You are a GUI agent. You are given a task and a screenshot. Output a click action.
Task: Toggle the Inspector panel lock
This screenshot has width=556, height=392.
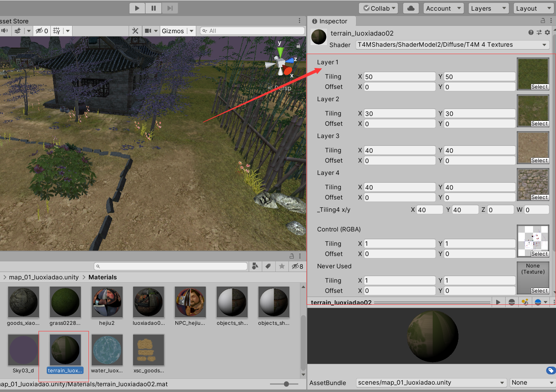pos(543,20)
